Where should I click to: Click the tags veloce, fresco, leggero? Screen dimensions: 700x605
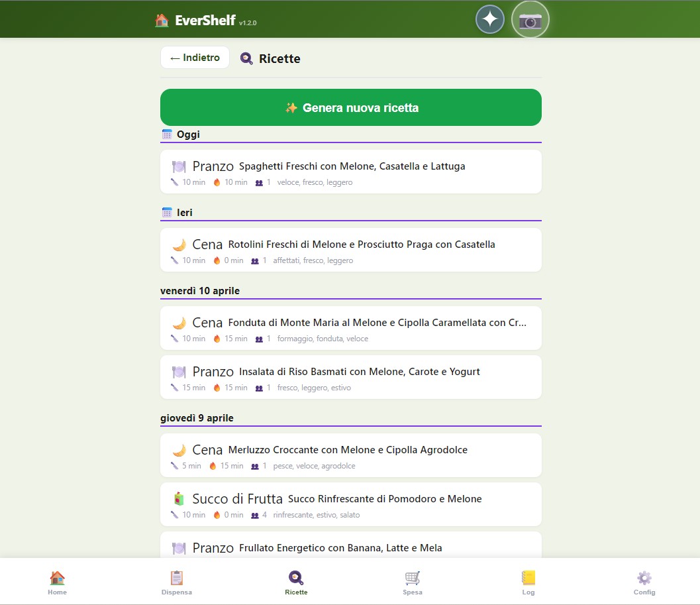(315, 182)
